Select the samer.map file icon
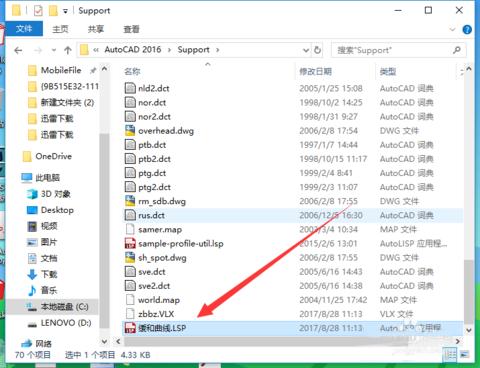The width and height of the screenshot is (480, 368). 130,229
